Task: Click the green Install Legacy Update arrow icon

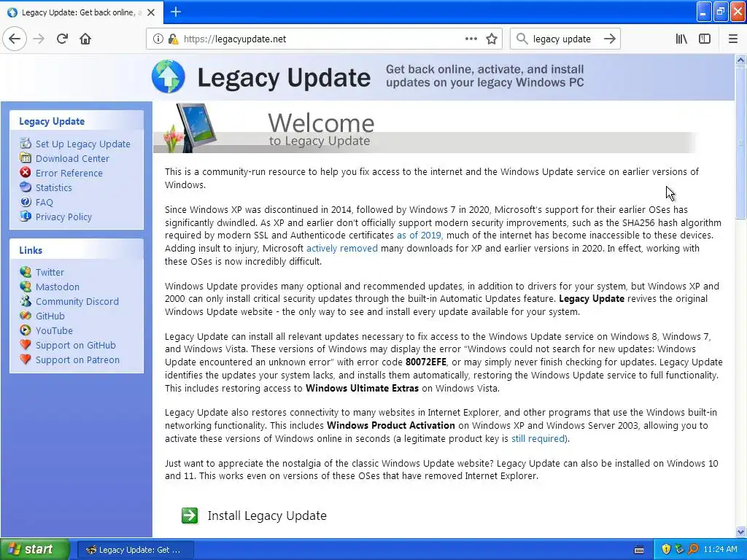Action: click(190, 516)
